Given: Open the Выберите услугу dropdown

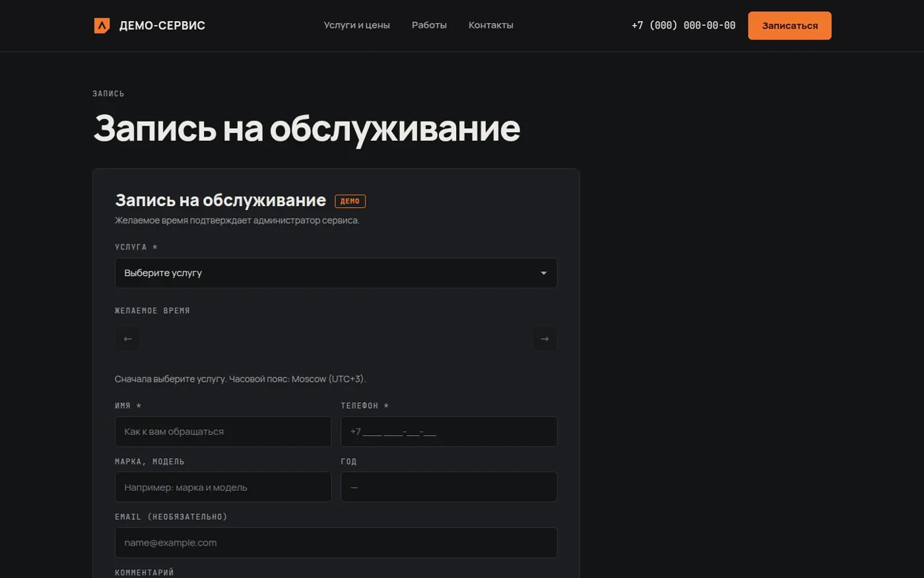Looking at the screenshot, I should 336,273.
